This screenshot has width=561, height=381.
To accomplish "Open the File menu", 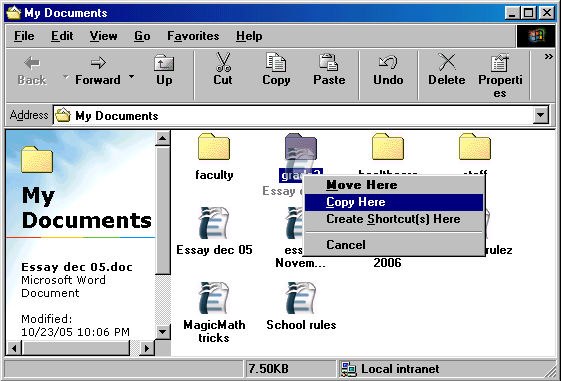I will point(24,36).
